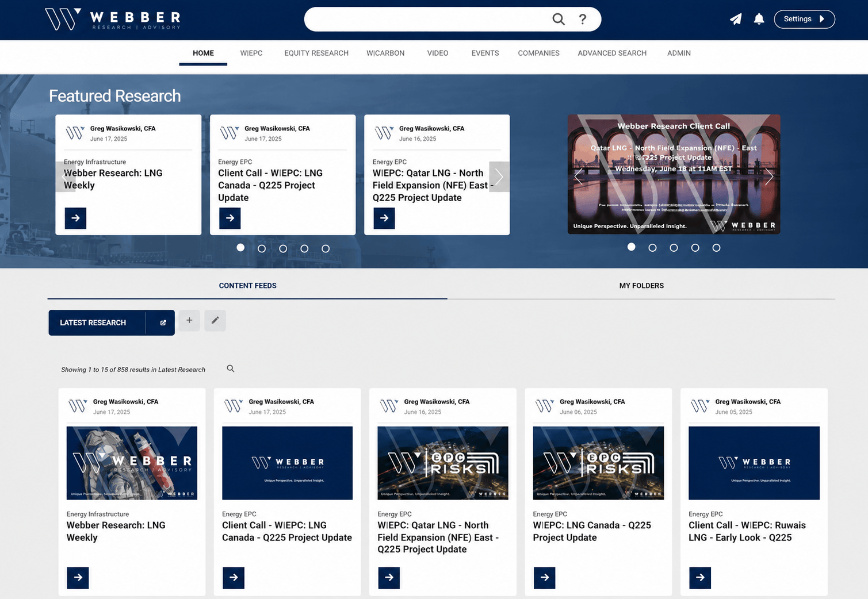Screen dimensions: 868x599
Task: Select second featured research pagination dot
Action: coord(262,248)
